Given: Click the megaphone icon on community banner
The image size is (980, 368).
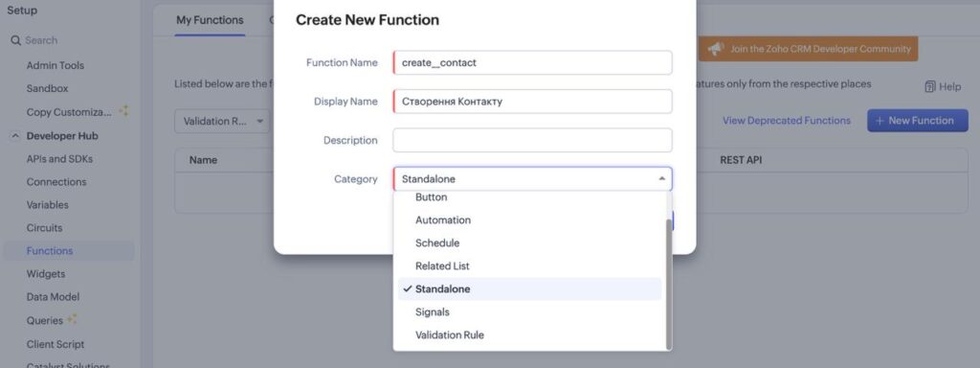Looking at the screenshot, I should pyautogui.click(x=716, y=49).
